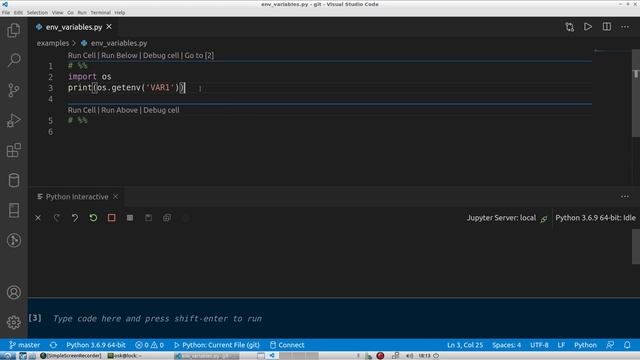The height and width of the screenshot is (360, 640).
Task: Run the Python file with the play icon
Action: click(588, 27)
